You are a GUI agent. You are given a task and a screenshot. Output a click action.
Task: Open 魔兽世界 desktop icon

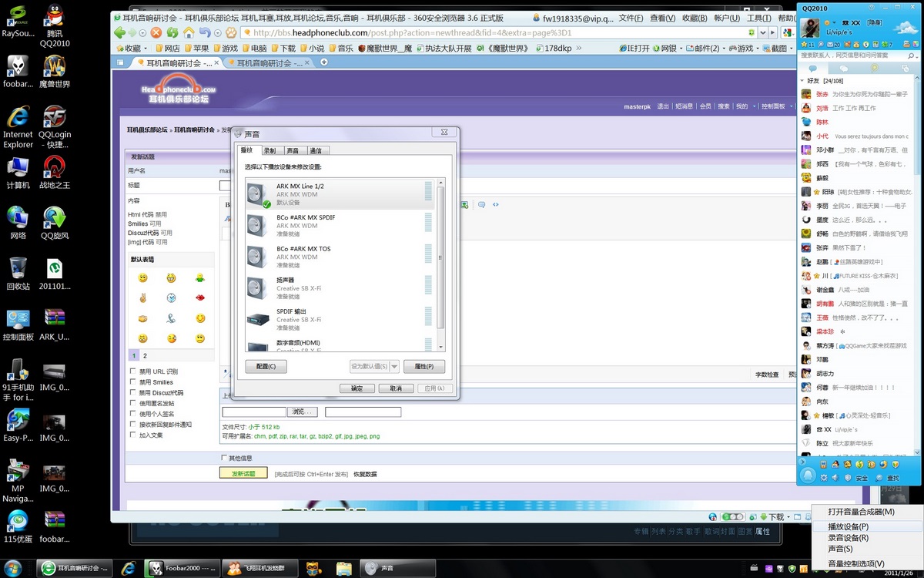pos(54,72)
